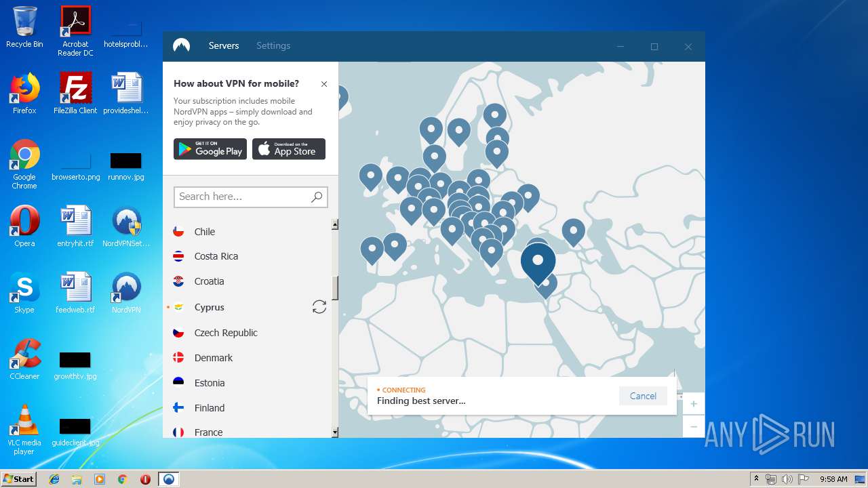Click the Finland flag icon
Image resolution: width=868 pixels, height=488 pixels.
[x=178, y=408]
